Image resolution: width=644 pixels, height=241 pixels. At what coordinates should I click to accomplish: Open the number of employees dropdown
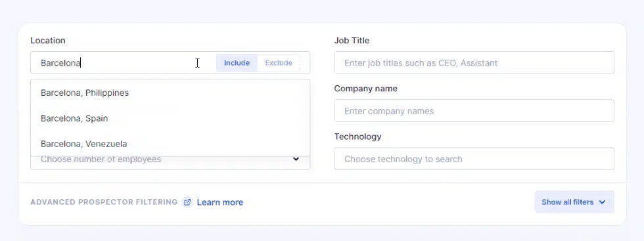pos(170,163)
